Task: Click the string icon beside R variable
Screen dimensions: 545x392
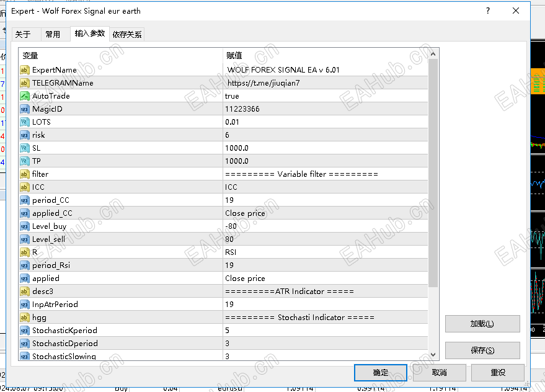Action: click(24, 252)
